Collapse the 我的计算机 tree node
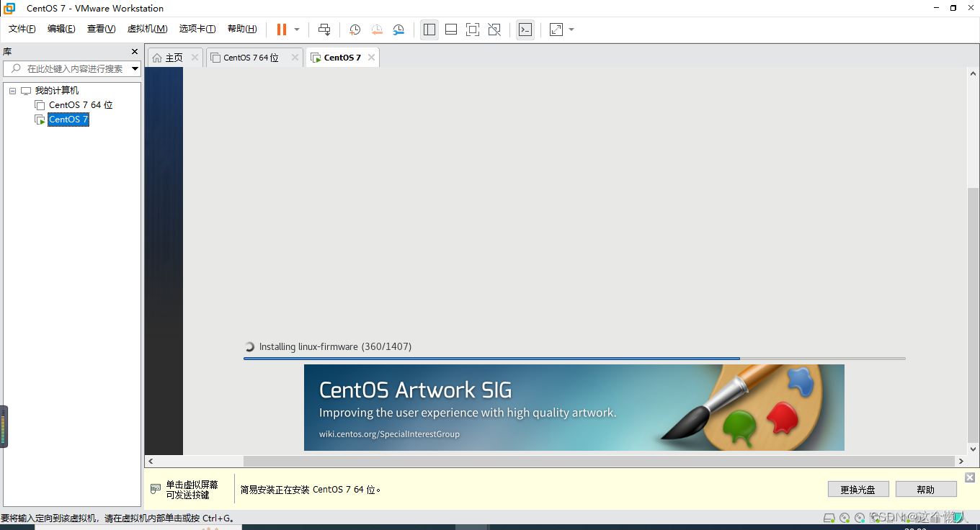980x530 pixels. 12,91
